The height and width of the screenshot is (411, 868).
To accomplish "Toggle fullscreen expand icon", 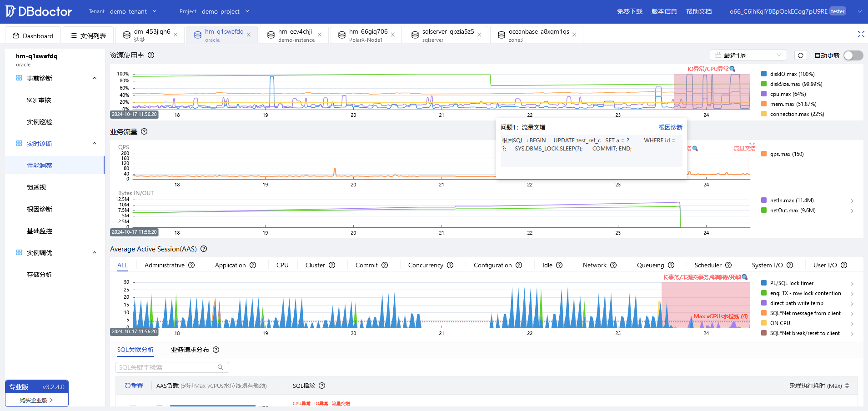I will click(x=861, y=34).
